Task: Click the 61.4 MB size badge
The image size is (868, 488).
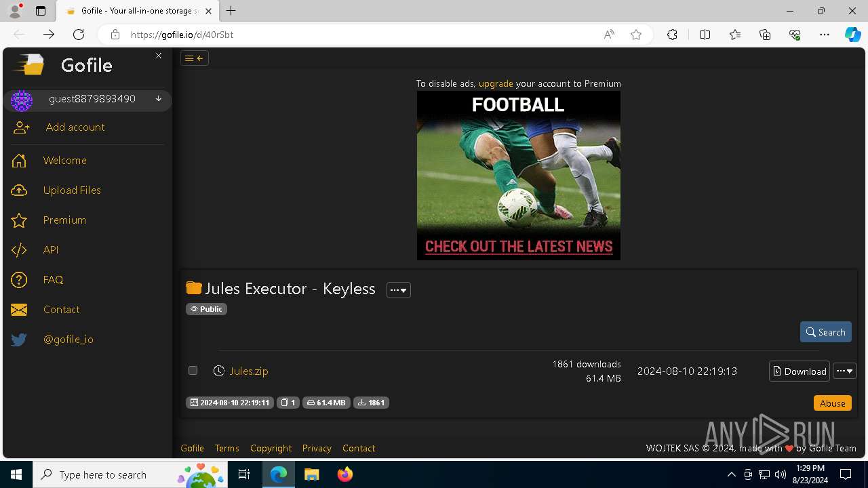Action: (326, 403)
